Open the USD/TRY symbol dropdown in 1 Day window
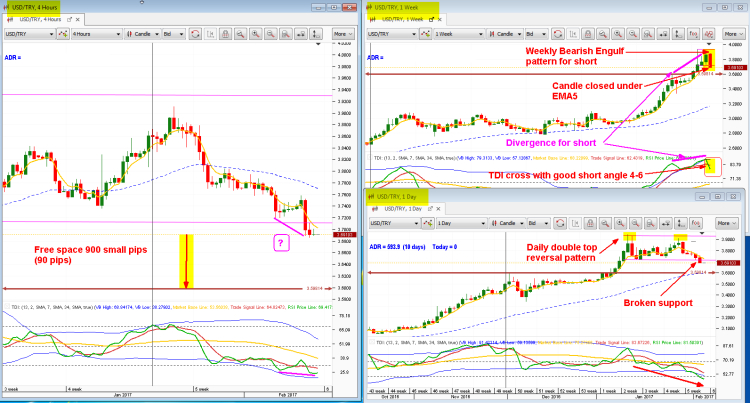Image resolution: width=750 pixels, height=403 pixels. 394,223
